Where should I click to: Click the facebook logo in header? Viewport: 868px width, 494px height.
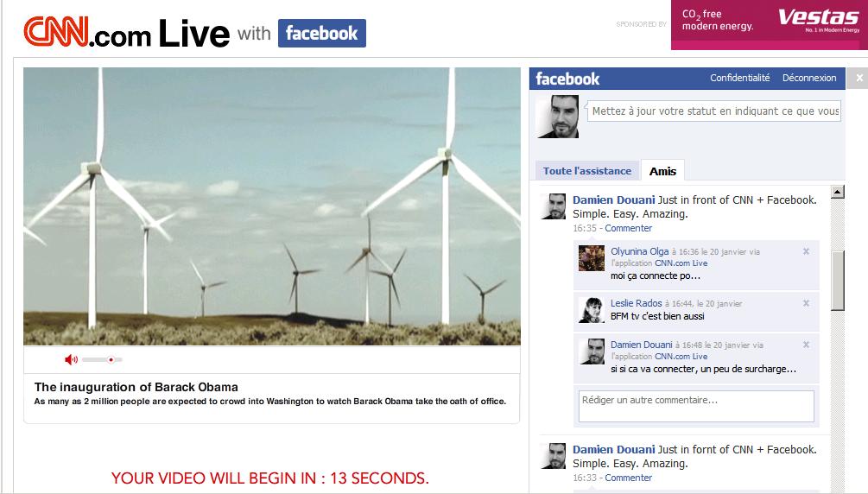[321, 33]
